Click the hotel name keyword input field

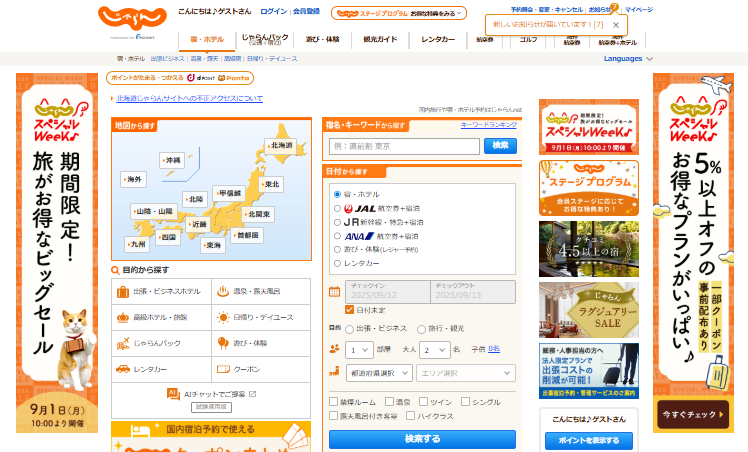click(404, 146)
